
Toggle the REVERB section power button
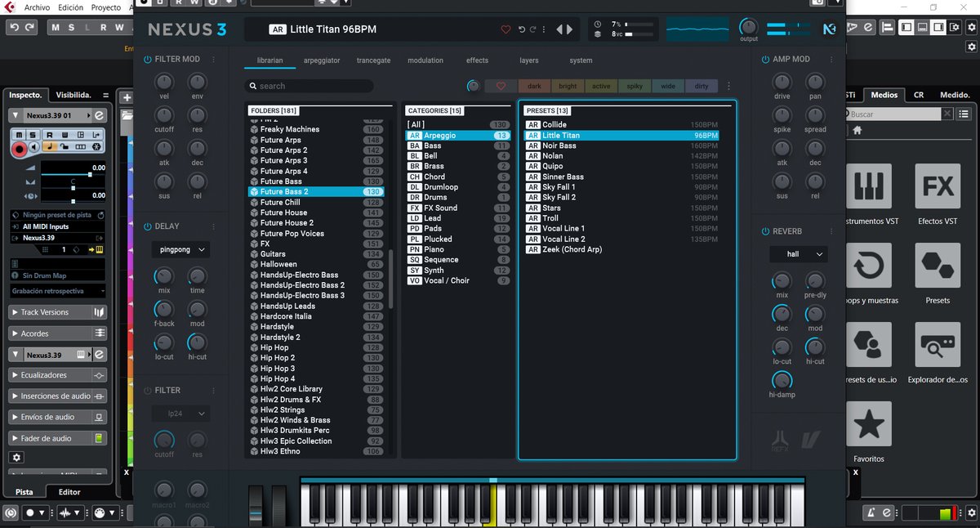765,231
